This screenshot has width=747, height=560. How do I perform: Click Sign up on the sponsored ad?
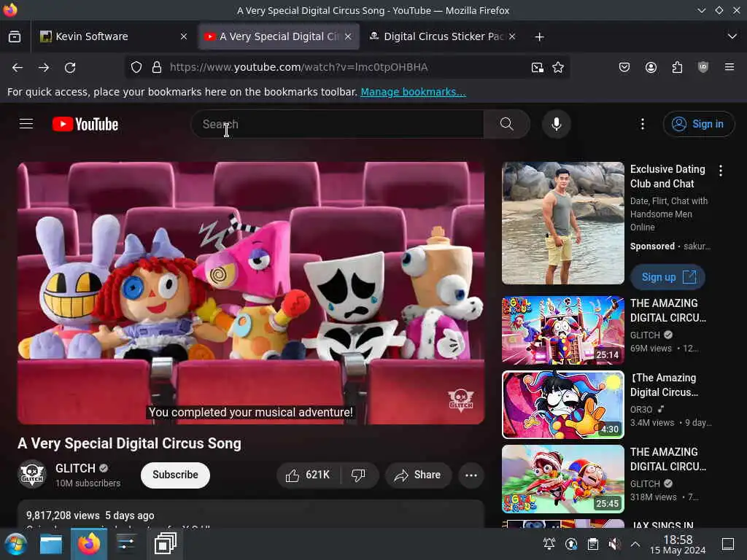[668, 277]
